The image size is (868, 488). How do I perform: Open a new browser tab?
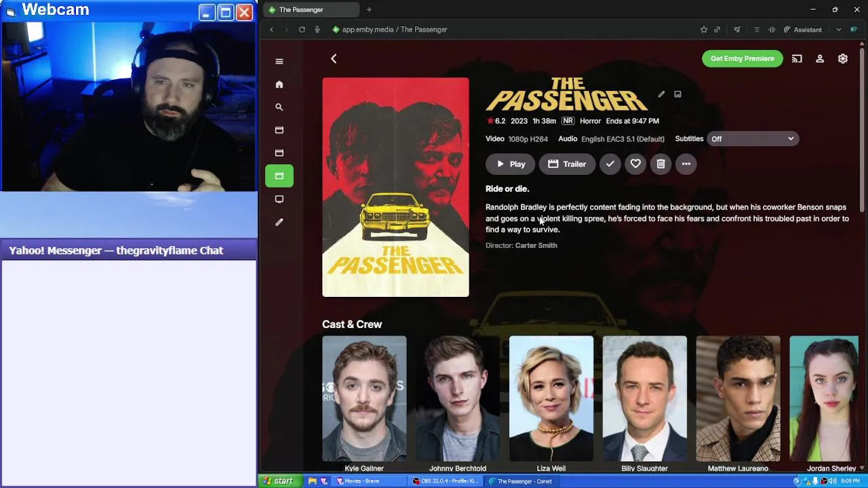369,9
